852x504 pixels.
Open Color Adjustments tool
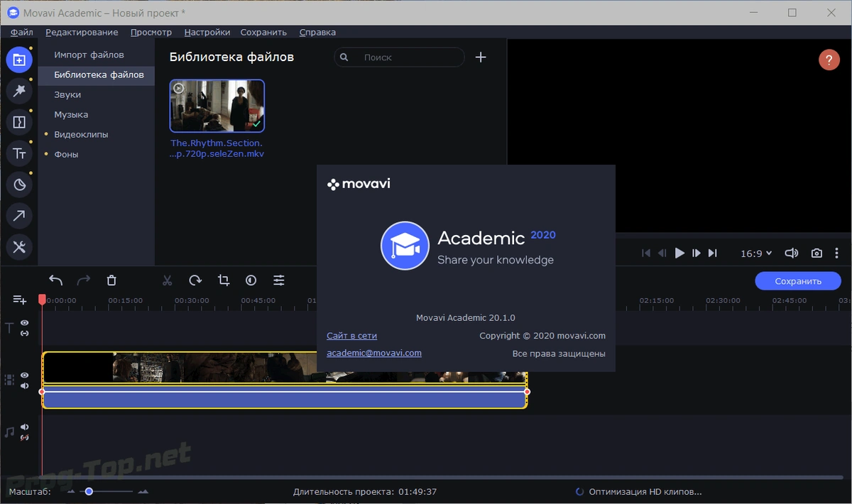pos(251,280)
